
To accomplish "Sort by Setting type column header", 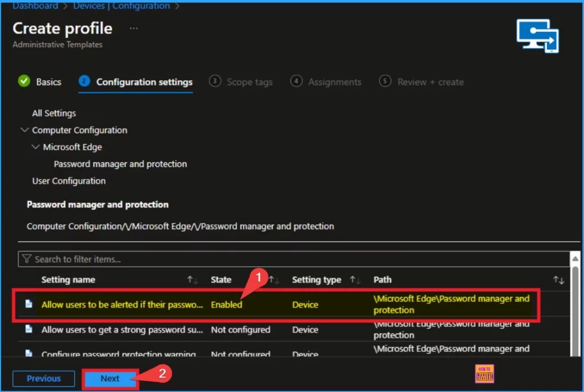I will coord(317,280).
